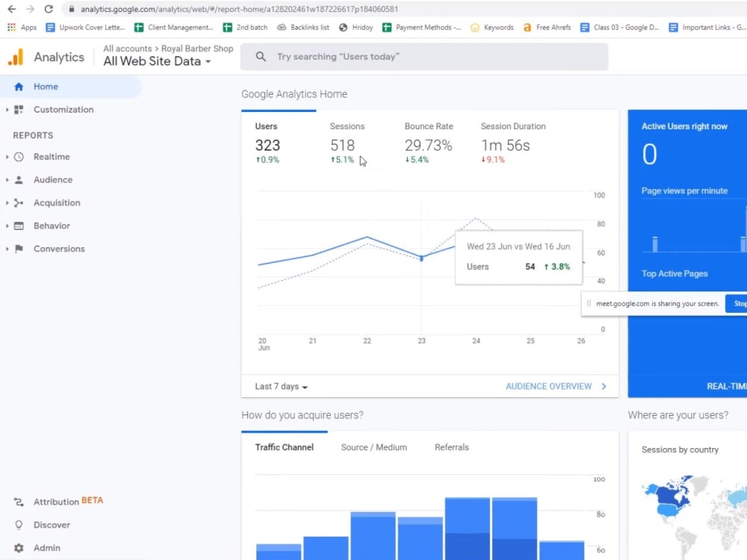Click the Try searching Users today field
Viewport: 747px width, 560px height.
click(424, 57)
